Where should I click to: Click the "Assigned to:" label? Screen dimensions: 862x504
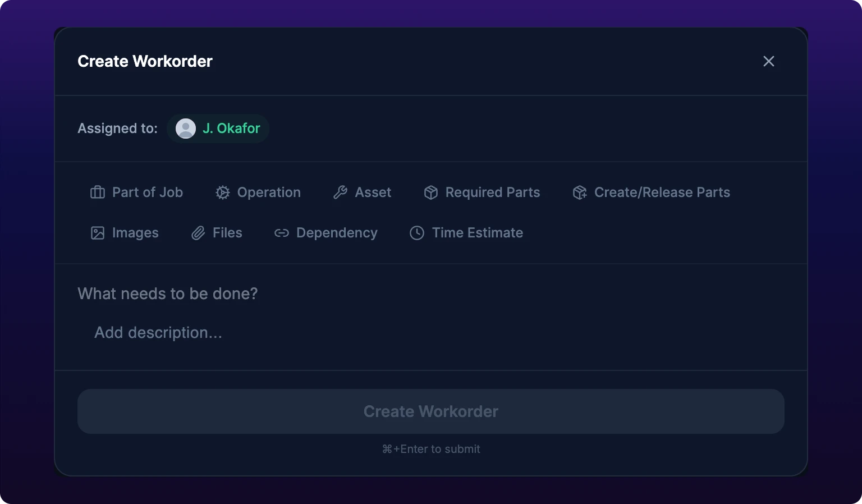pos(118,129)
